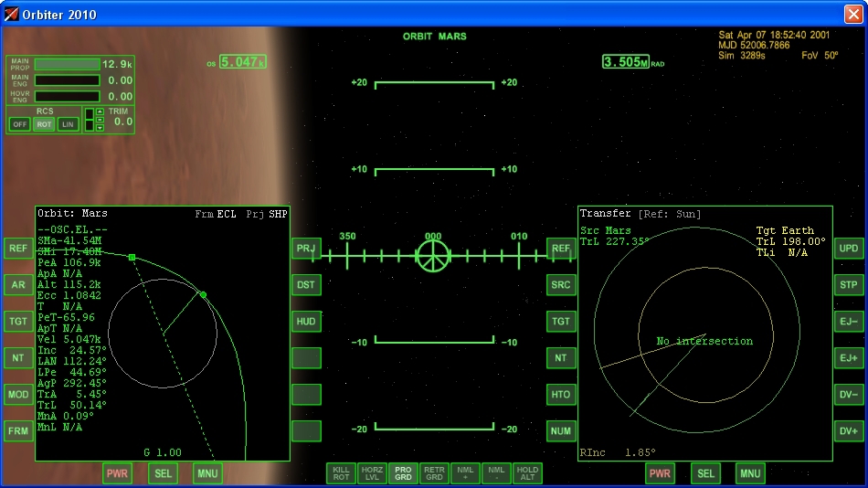Set RCS mode to OFF
The width and height of the screenshot is (868, 488).
[19, 124]
